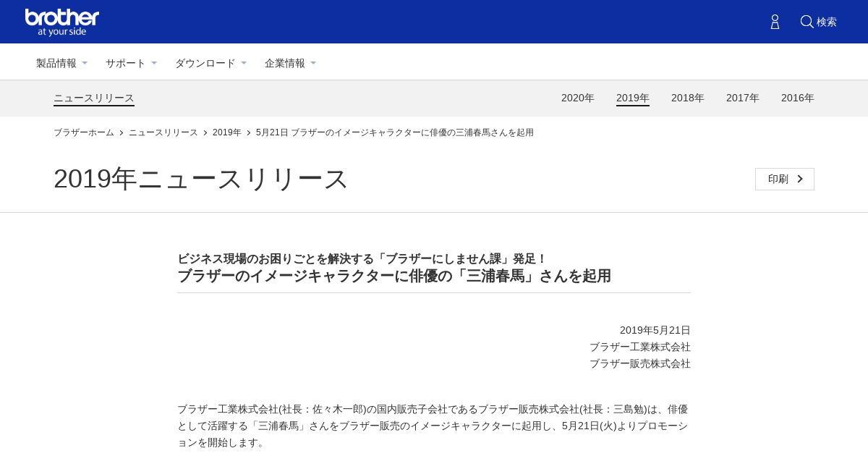Click the ブラザー販売株式会社 byline text
Screen dimensions: 868x456
click(x=640, y=363)
